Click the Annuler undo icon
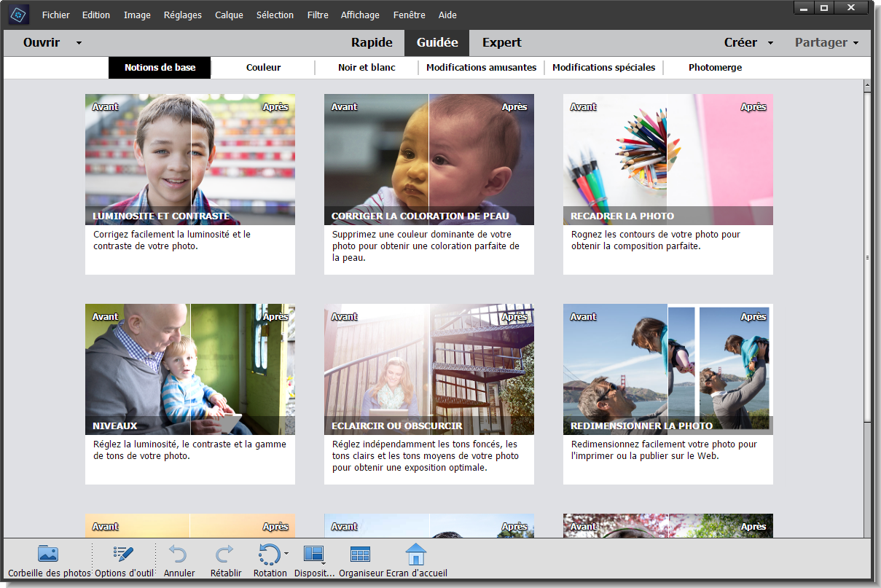 (x=179, y=554)
